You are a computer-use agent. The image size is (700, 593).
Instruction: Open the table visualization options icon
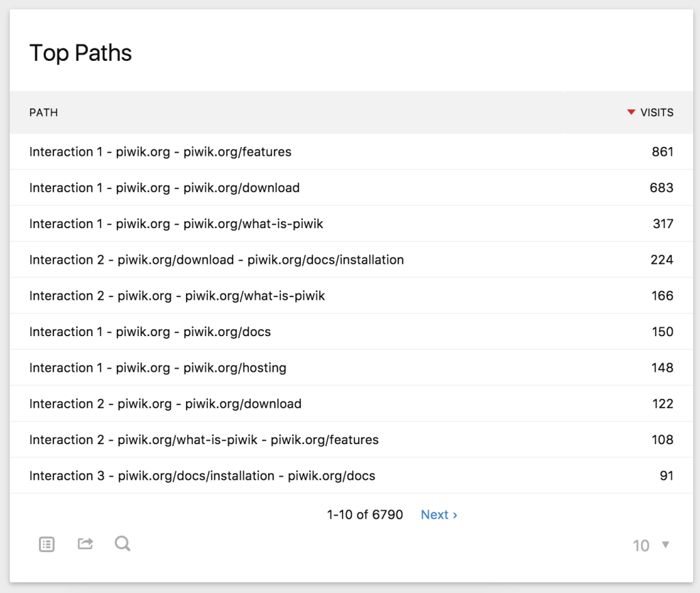(46, 544)
